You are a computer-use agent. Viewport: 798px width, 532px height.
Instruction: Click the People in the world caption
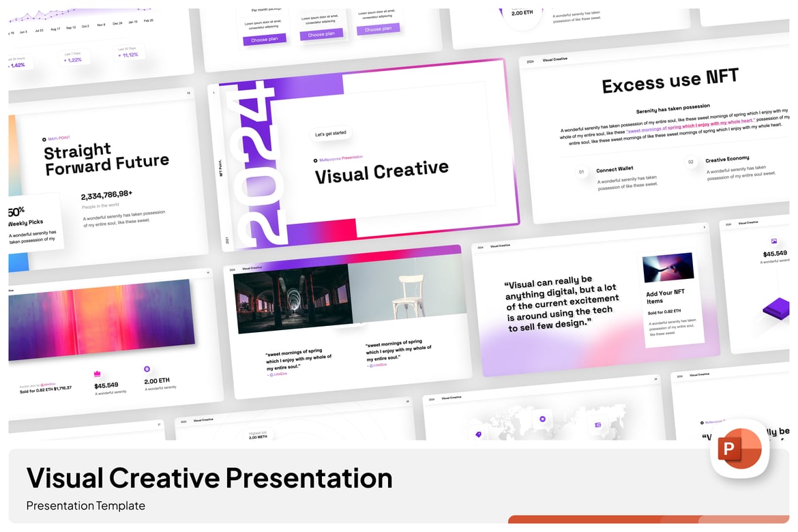click(100, 206)
